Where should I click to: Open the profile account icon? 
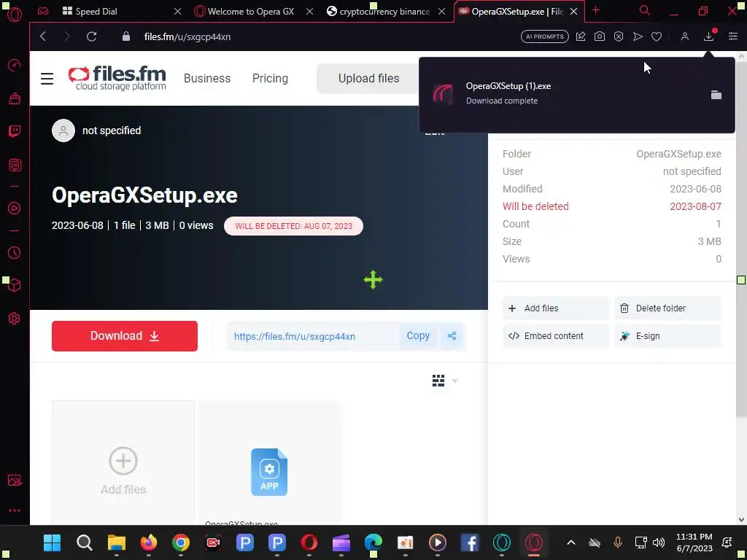(x=684, y=36)
